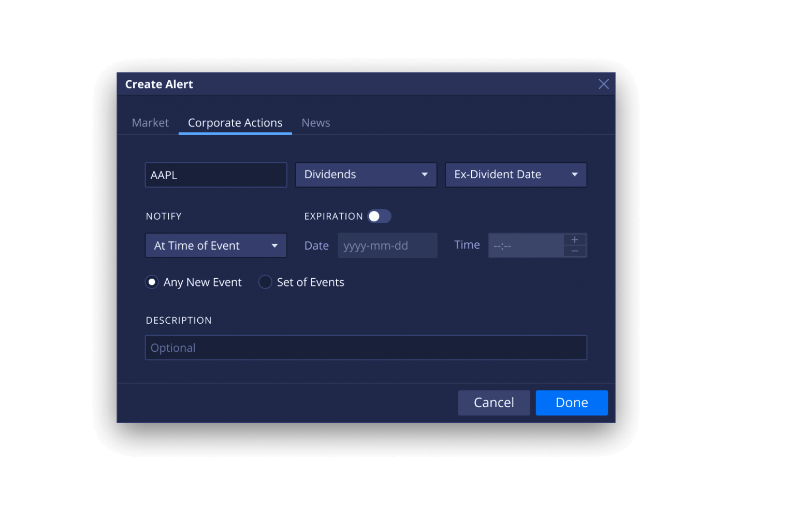The image size is (812, 518).
Task: Select the Corporate Actions tab
Action: [x=235, y=123]
